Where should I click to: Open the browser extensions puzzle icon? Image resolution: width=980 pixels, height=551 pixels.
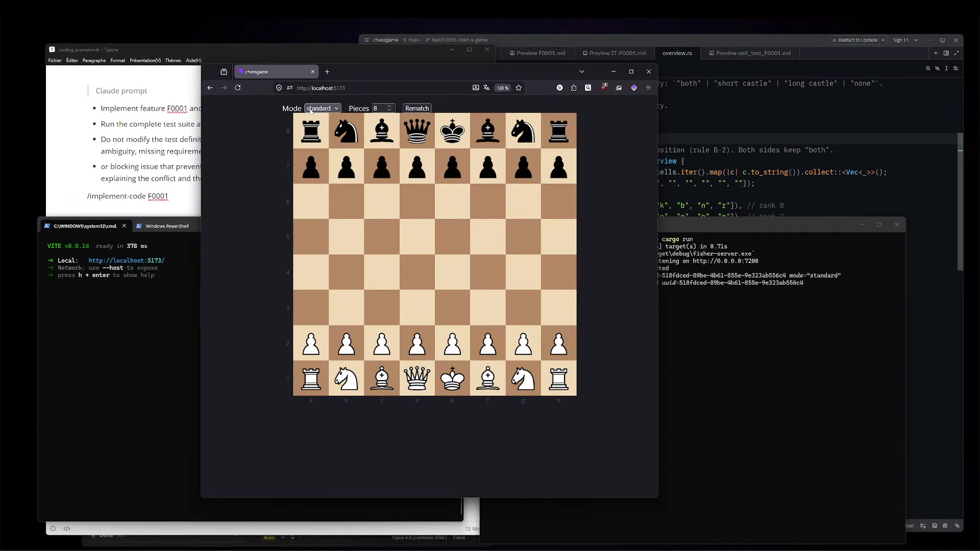(x=574, y=88)
